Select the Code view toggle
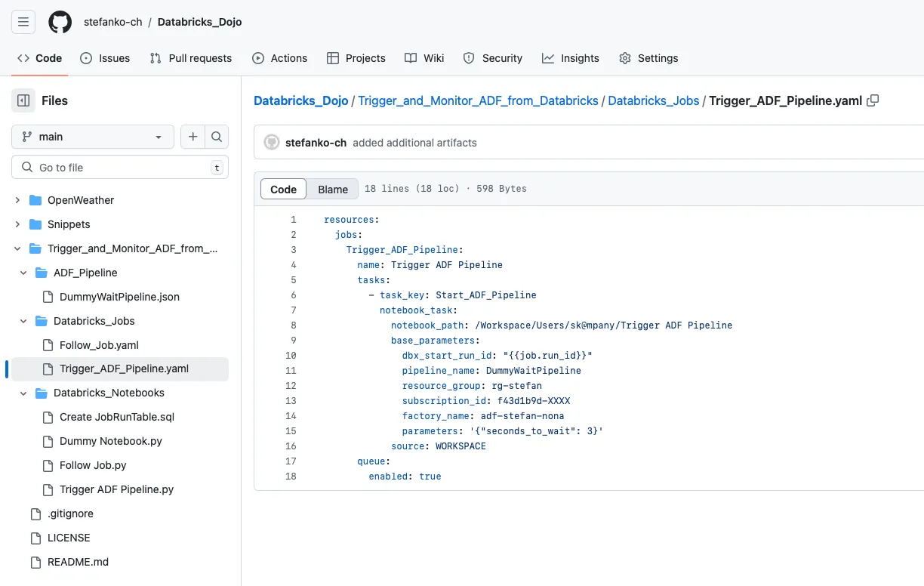924x586 pixels. 283,189
